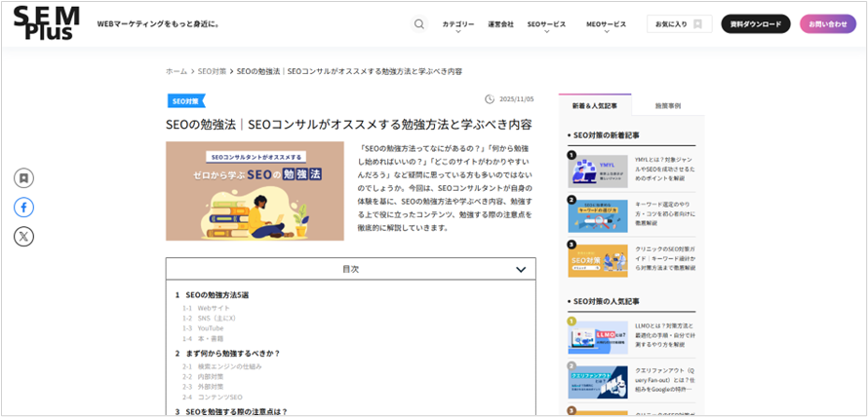Screen dimensions: 868x417
Task: Click the お気に入り button
Action: coord(679,24)
